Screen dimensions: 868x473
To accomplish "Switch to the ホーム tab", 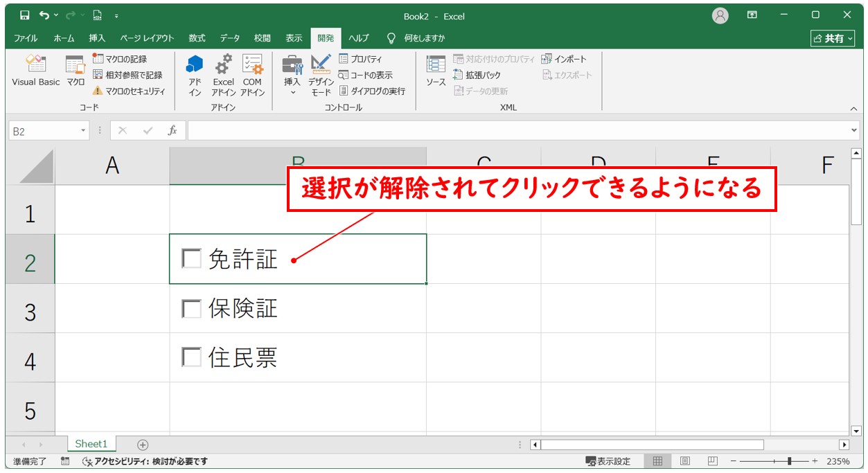I will coord(64,38).
